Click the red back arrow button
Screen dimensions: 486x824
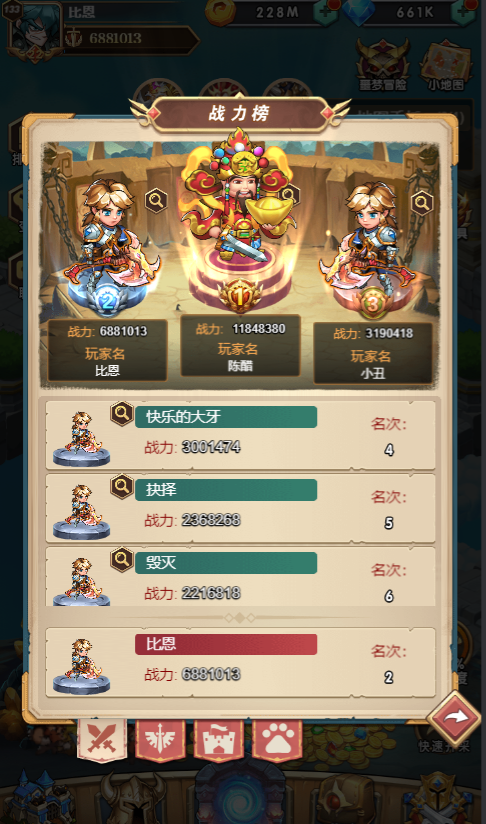coord(453,718)
